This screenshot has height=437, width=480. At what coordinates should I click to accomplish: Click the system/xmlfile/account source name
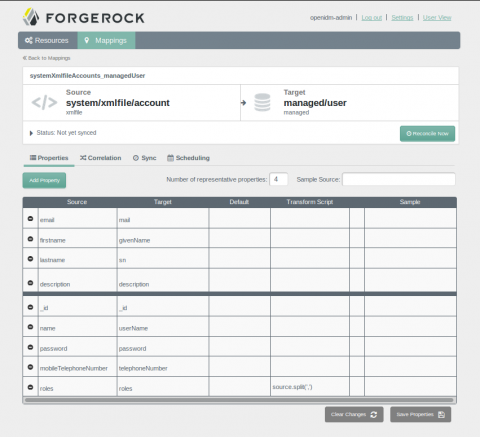[118, 103]
